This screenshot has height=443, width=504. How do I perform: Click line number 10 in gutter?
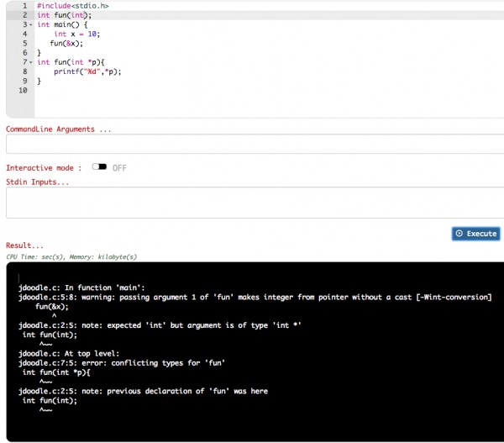pyautogui.click(x=23, y=91)
